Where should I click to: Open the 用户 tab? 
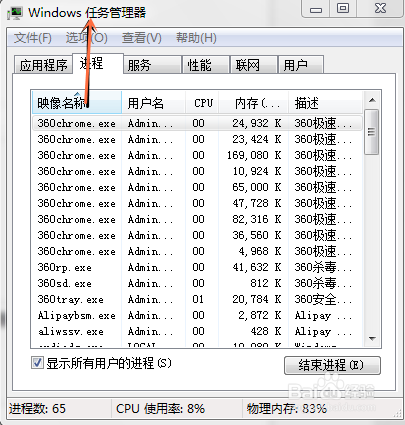pyautogui.click(x=301, y=65)
